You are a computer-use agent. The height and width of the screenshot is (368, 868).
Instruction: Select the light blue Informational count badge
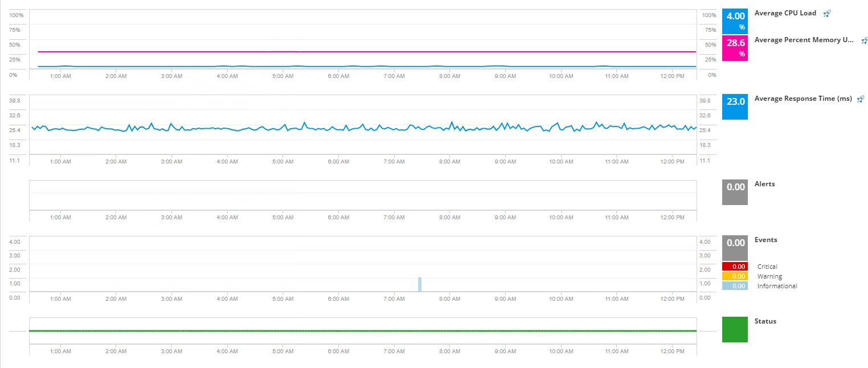(735, 285)
